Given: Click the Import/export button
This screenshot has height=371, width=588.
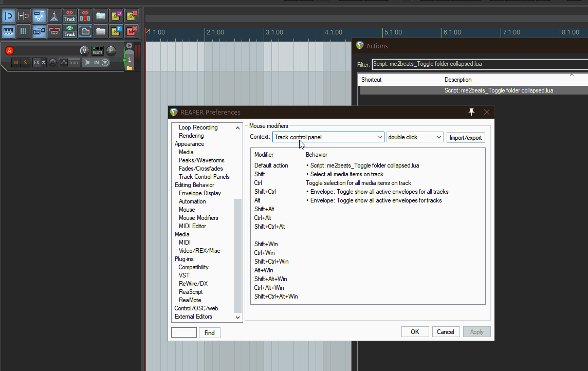Looking at the screenshot, I should tap(465, 138).
